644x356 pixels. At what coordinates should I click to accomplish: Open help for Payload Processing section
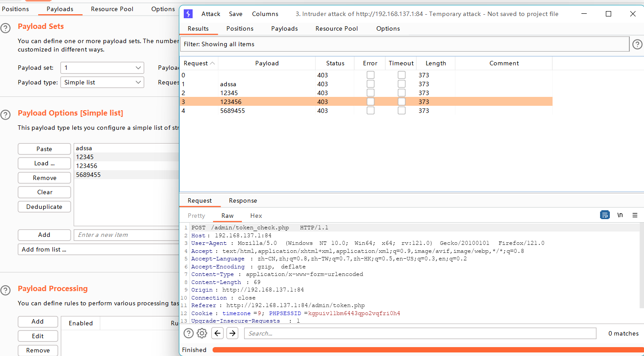click(x=5, y=291)
